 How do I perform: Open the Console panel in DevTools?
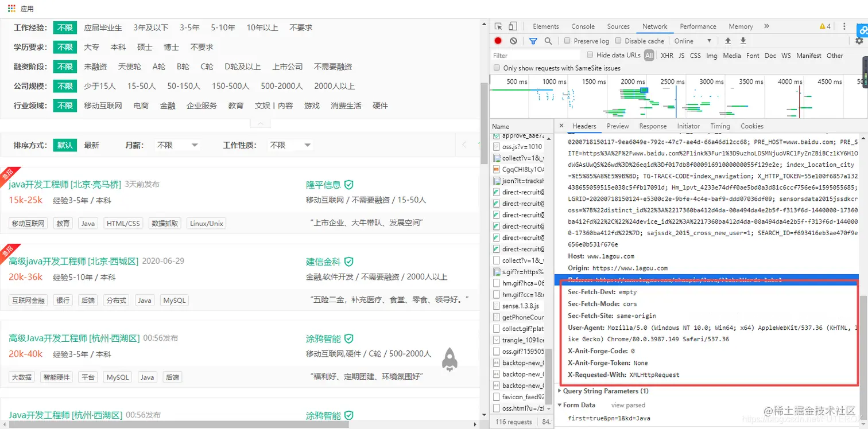[583, 26]
